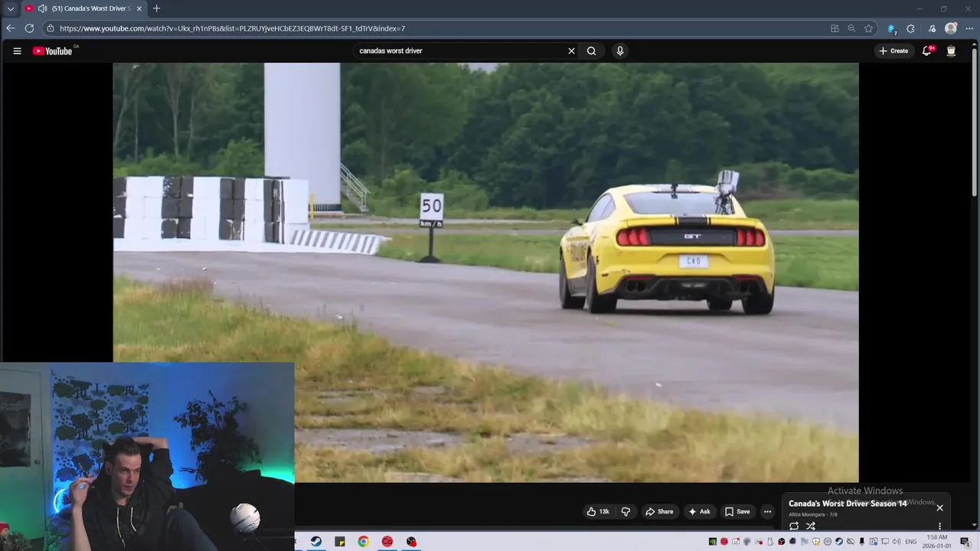Close the playlist panel with X
Screen dimensions: 980x551
939,507
